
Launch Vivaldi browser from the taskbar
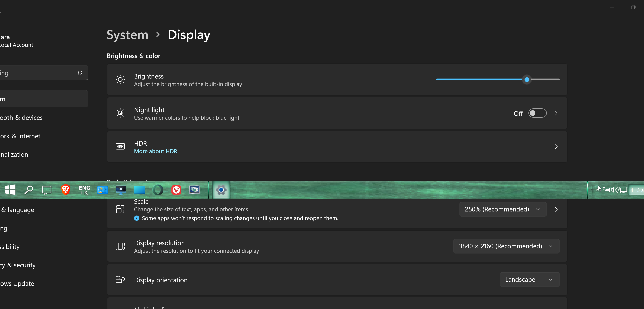176,190
